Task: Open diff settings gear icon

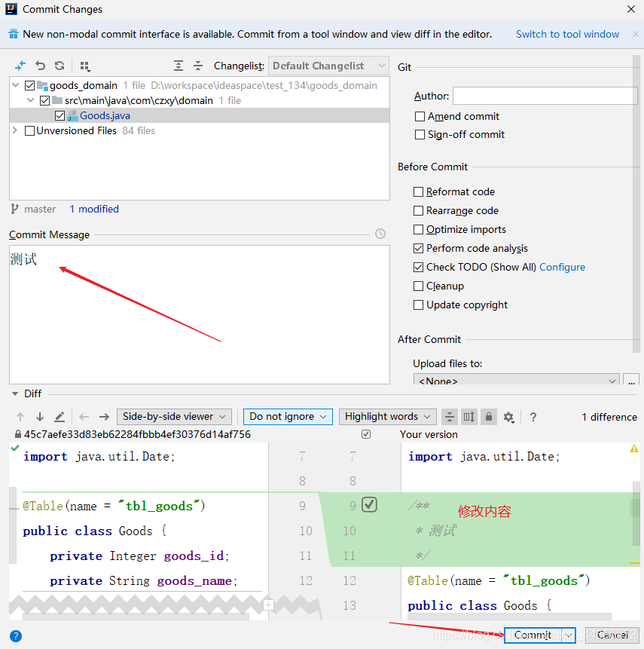Action: coord(508,417)
